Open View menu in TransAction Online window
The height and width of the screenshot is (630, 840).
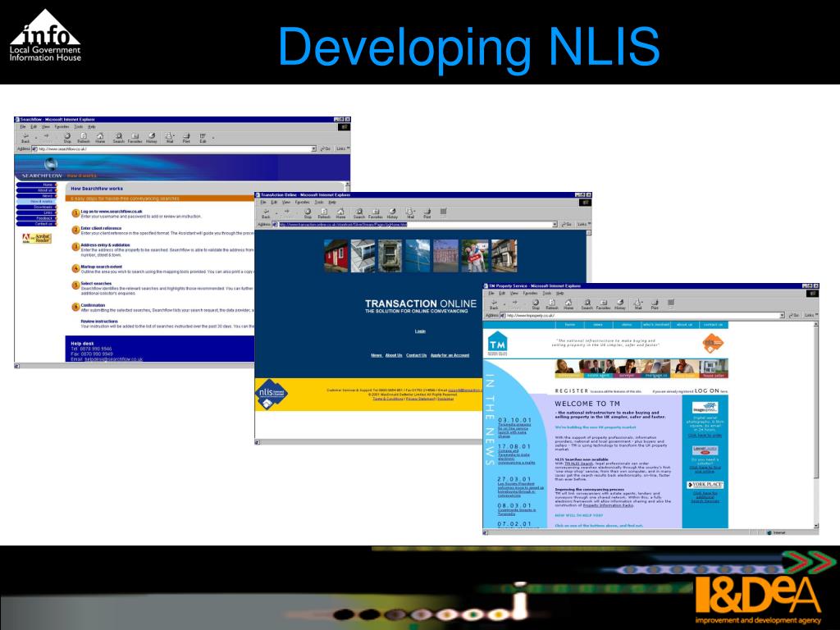click(286, 202)
